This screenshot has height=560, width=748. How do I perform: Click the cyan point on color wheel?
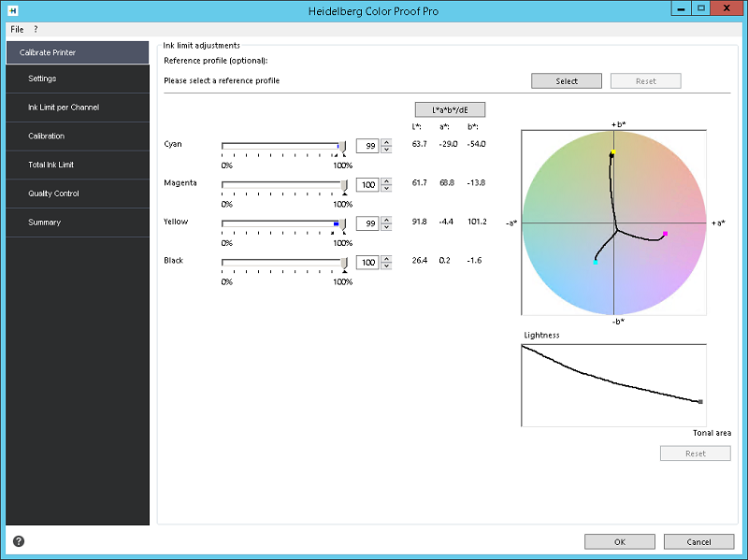596,262
